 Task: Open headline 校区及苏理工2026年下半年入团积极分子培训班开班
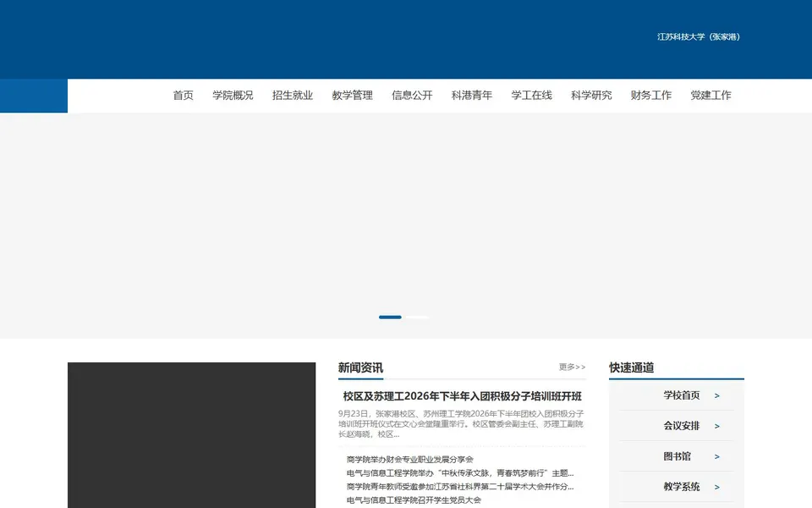tap(463, 396)
